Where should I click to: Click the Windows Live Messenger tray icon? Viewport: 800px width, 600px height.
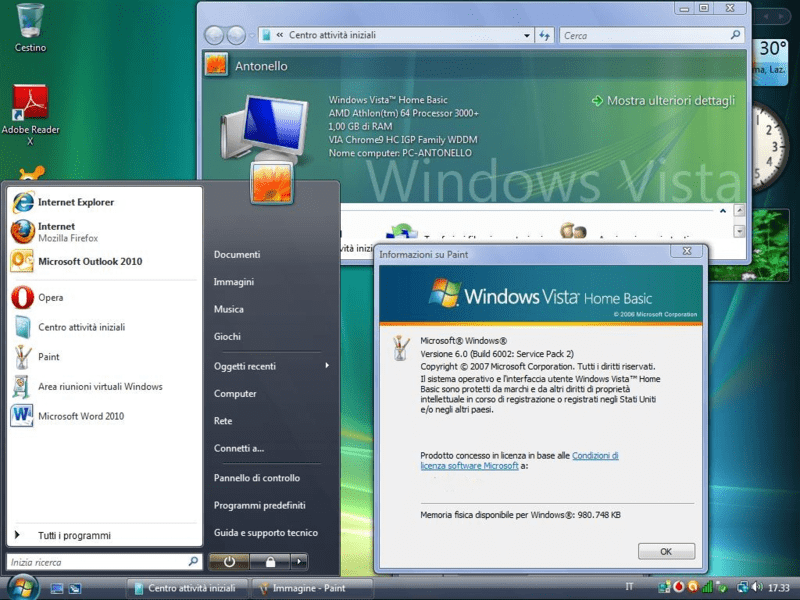pos(664,587)
